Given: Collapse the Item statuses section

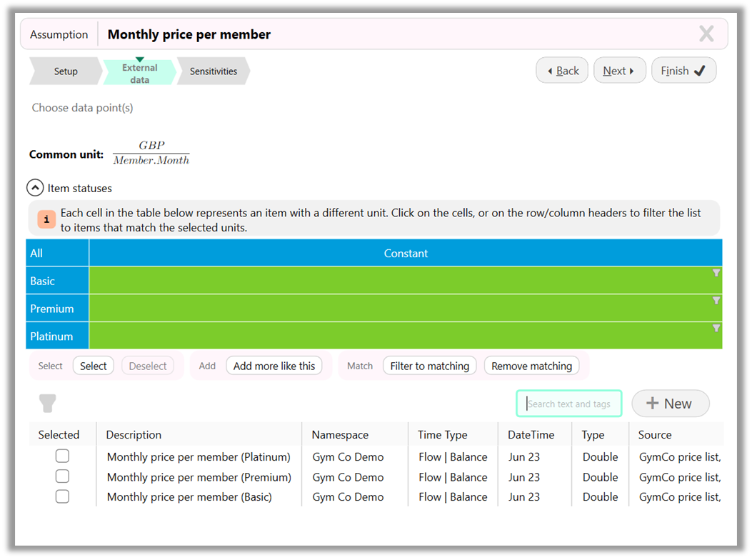Looking at the screenshot, I should pyautogui.click(x=35, y=187).
